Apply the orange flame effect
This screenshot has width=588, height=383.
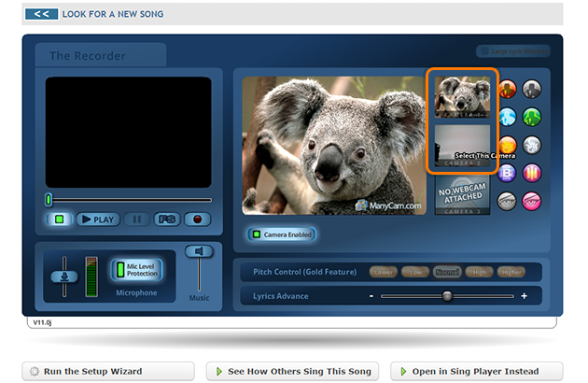pos(508,145)
